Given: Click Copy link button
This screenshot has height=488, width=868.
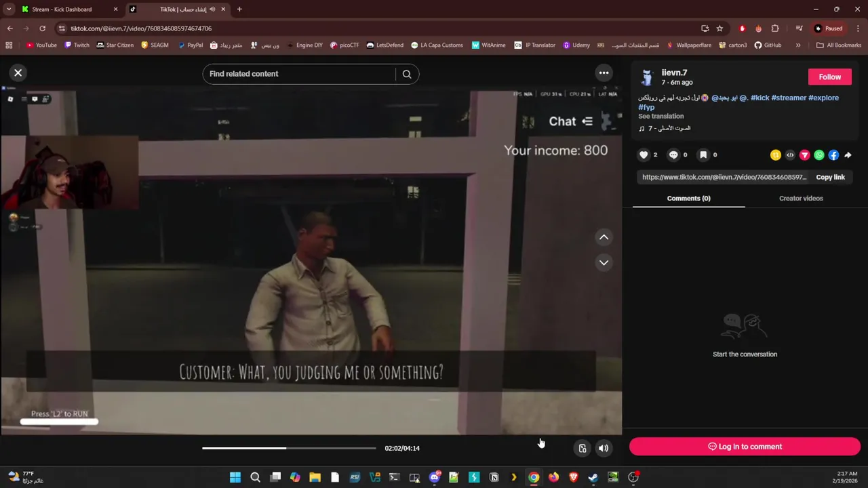Looking at the screenshot, I should click(x=830, y=177).
